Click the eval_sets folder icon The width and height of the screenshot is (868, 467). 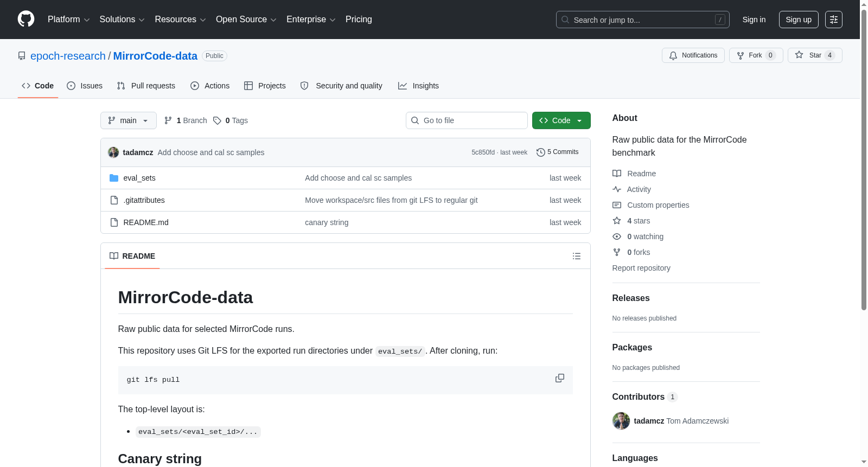[x=114, y=178]
